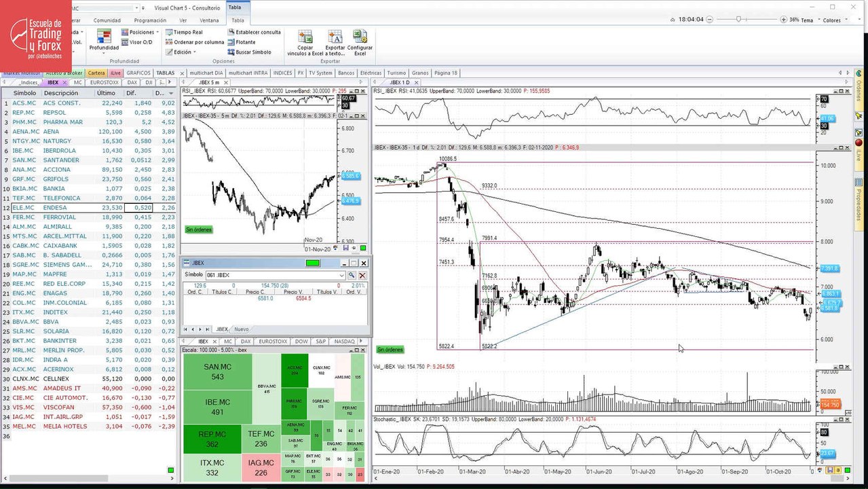Click the zoom in plus button
This screenshot has height=489, width=868.
(785, 20)
